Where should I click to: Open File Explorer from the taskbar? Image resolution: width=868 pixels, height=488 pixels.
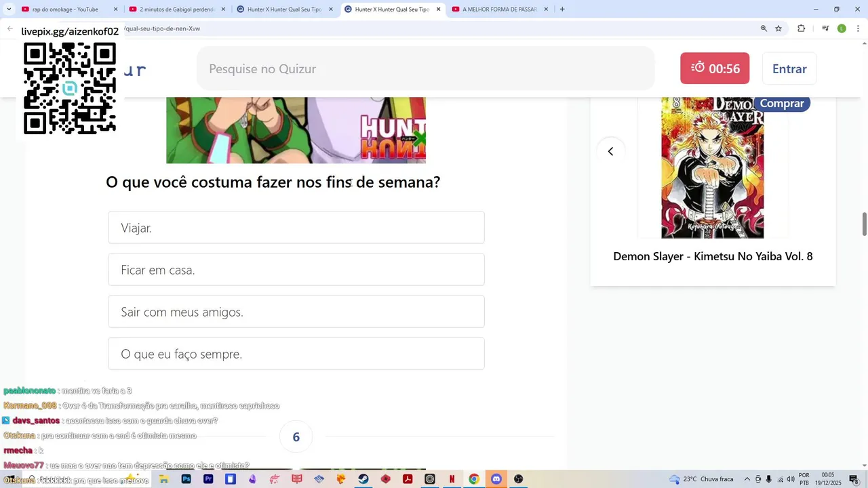click(x=163, y=479)
